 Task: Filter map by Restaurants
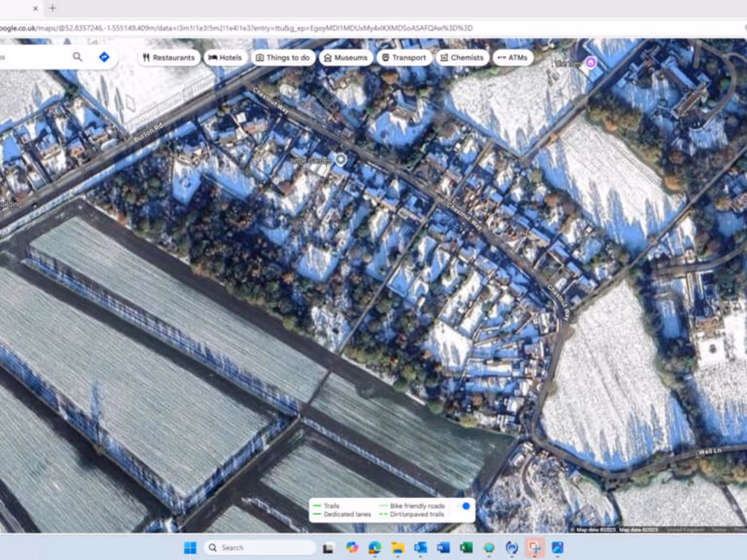[169, 58]
